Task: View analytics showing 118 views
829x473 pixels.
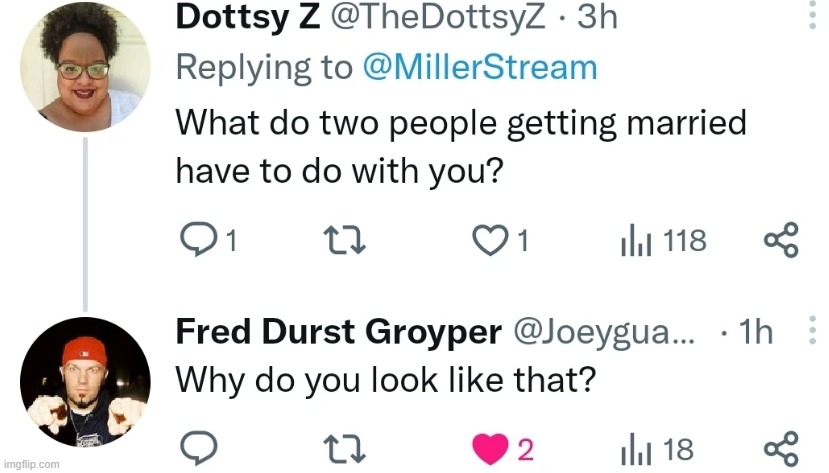Action: [x=664, y=240]
